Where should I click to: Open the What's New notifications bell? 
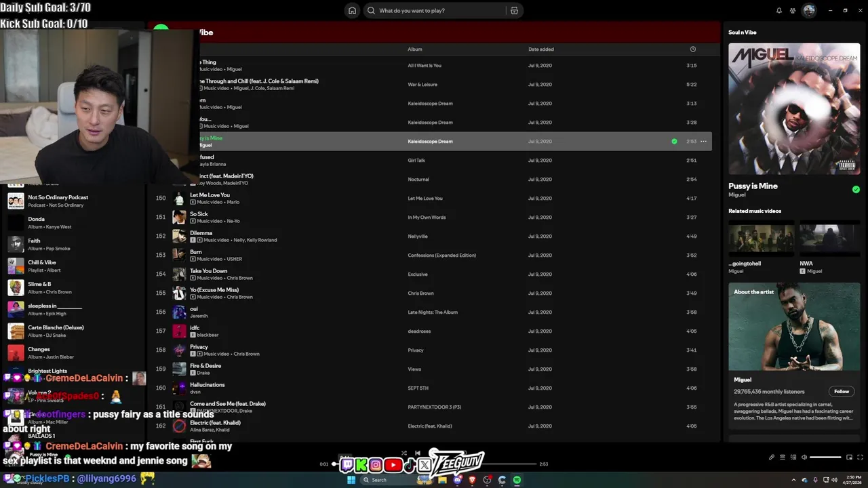tap(779, 11)
